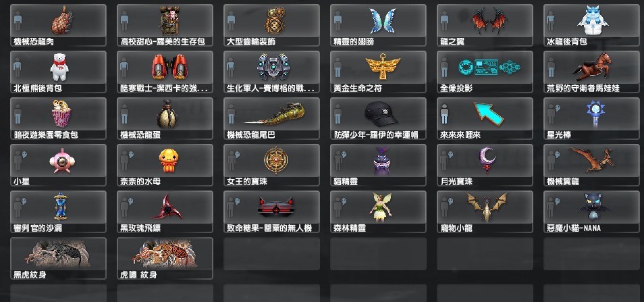The height and width of the screenshot is (302, 644).
Task: Select the 星光棒 starlight wand
Action: (x=592, y=118)
